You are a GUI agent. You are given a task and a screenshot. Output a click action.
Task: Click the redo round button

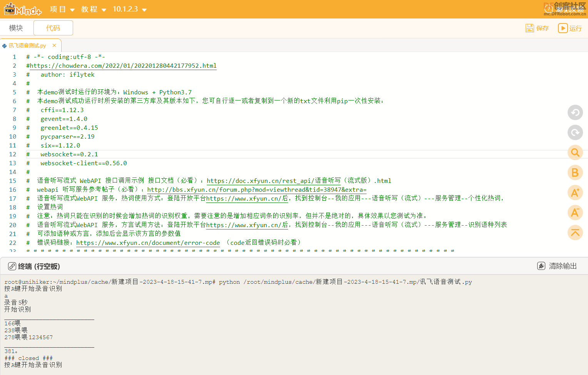(x=575, y=132)
